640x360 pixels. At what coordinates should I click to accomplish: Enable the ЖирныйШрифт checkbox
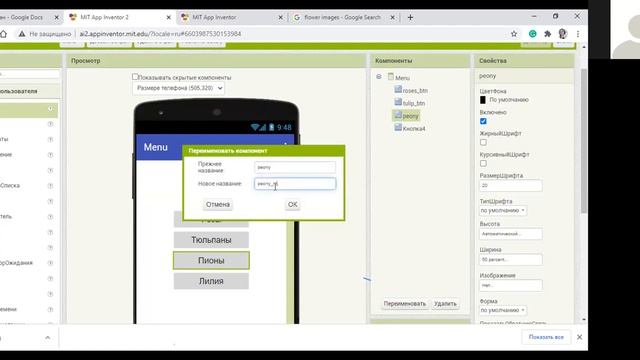tap(483, 142)
